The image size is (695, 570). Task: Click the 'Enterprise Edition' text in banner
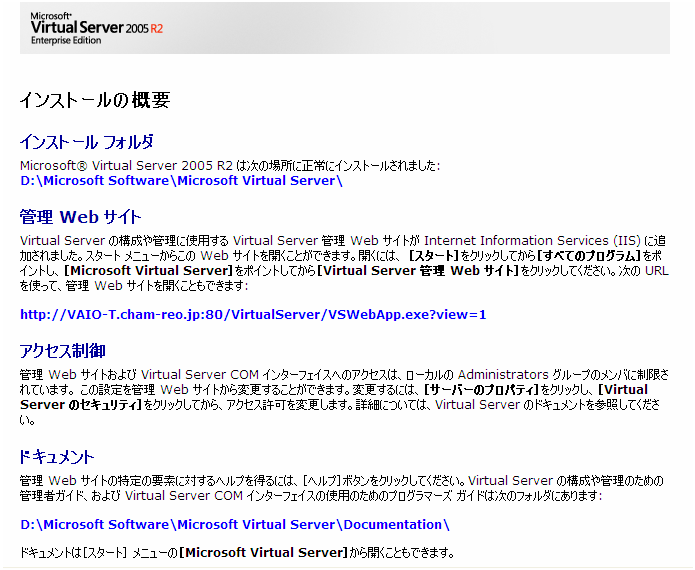click(x=66, y=40)
